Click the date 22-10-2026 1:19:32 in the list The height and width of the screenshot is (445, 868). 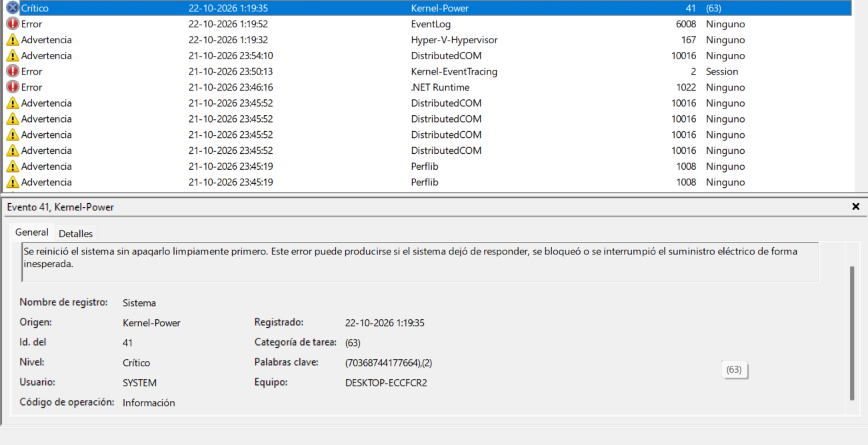coord(228,40)
